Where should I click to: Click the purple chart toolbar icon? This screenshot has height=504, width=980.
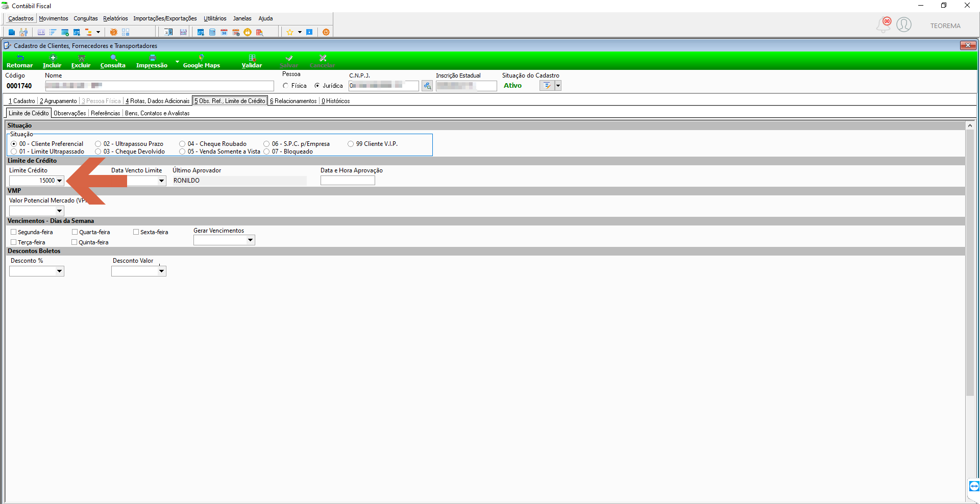click(x=183, y=32)
